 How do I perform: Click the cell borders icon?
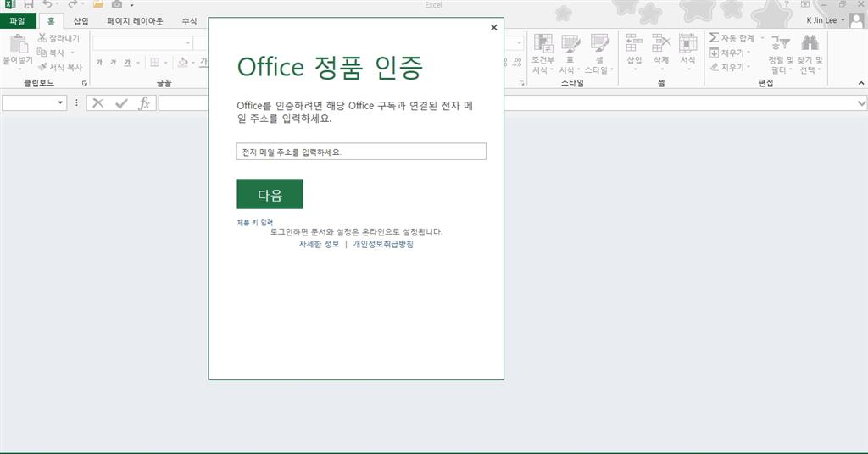pos(155,62)
